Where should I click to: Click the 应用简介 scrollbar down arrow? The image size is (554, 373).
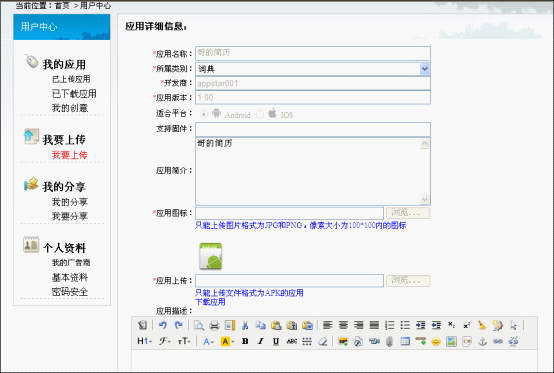point(425,199)
